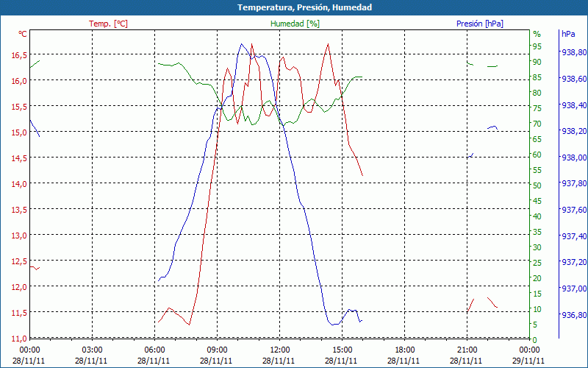Click the 12,0 temperature axis value
This screenshot has width=588, height=368.
[x=20, y=287]
